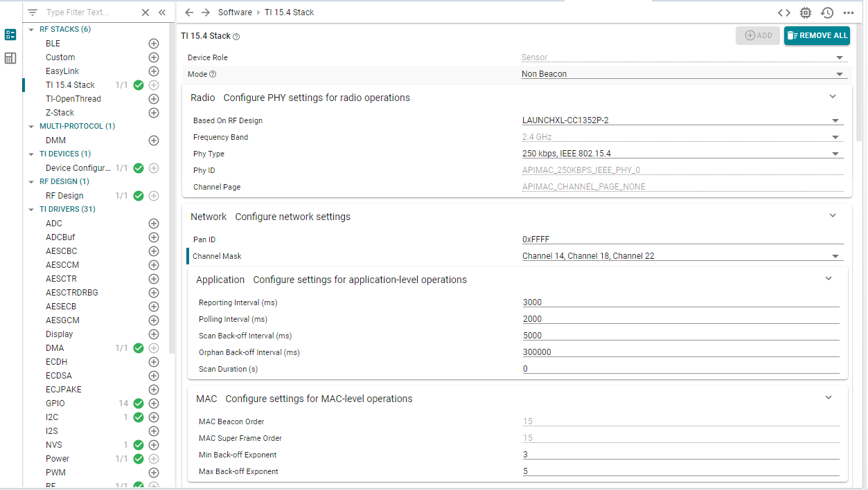Click the Pan ID input field
The width and height of the screenshot is (868, 490).
(682, 239)
